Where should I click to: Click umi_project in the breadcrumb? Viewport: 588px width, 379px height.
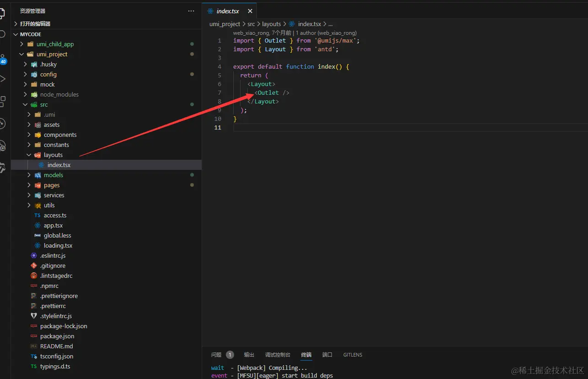point(225,24)
